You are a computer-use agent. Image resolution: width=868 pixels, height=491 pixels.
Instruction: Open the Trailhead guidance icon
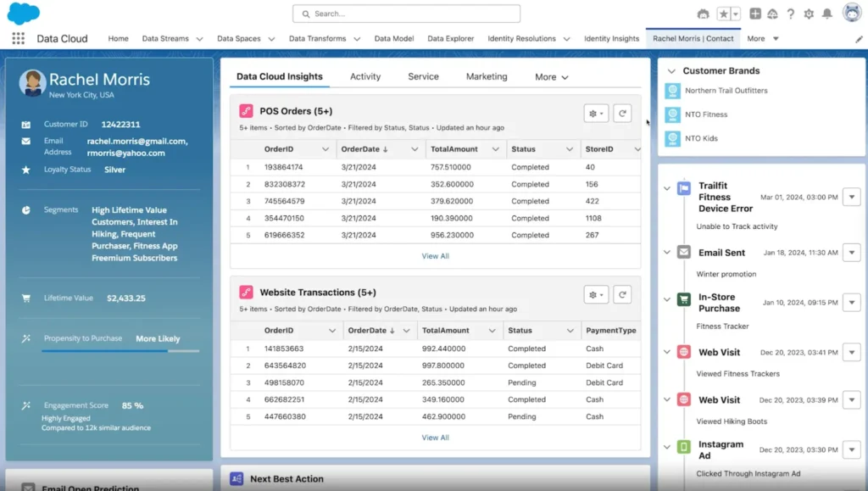(773, 14)
